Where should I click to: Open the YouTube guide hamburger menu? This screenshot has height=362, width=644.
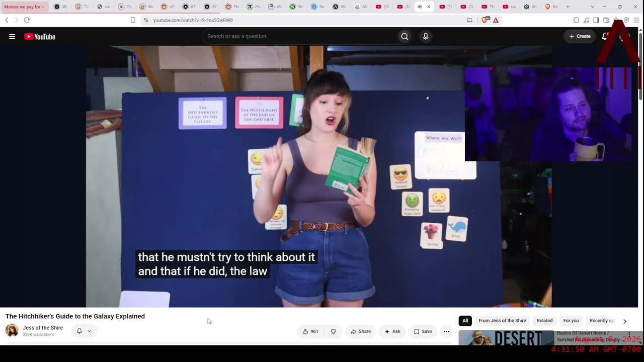pos(12,36)
